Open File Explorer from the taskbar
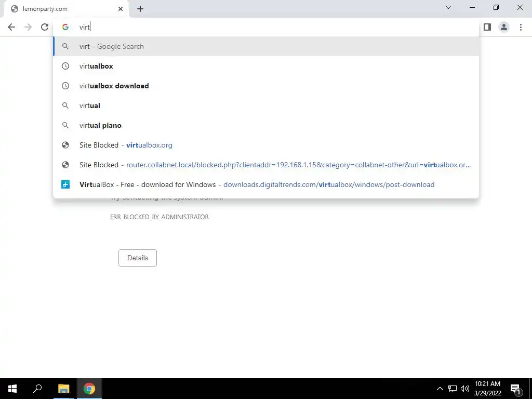 (63, 389)
